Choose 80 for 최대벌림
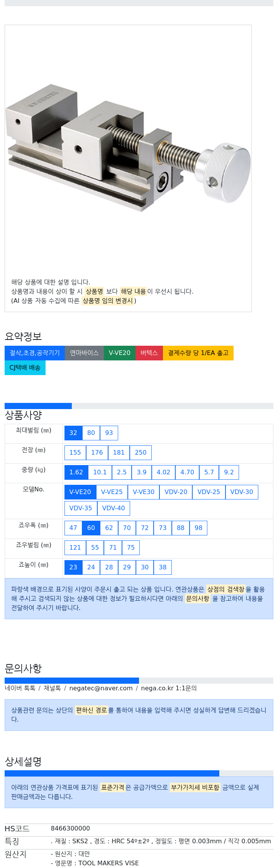Viewport: 278px width, 868px height. (x=91, y=433)
